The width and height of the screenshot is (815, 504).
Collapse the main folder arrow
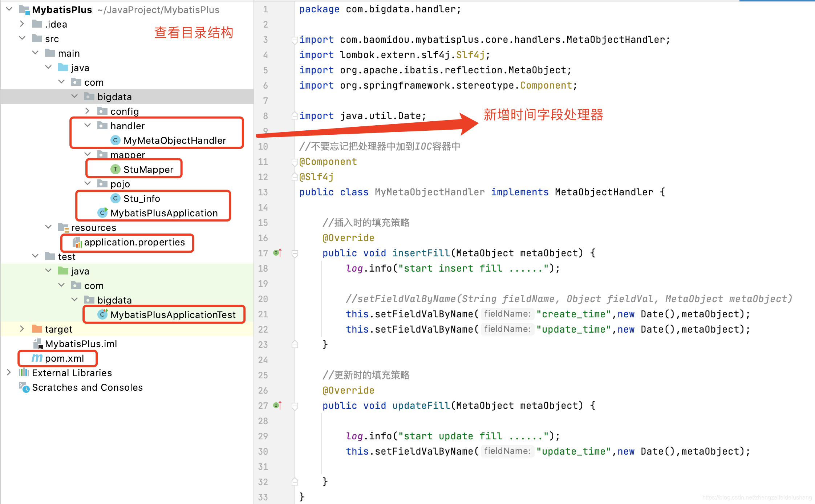pos(35,53)
